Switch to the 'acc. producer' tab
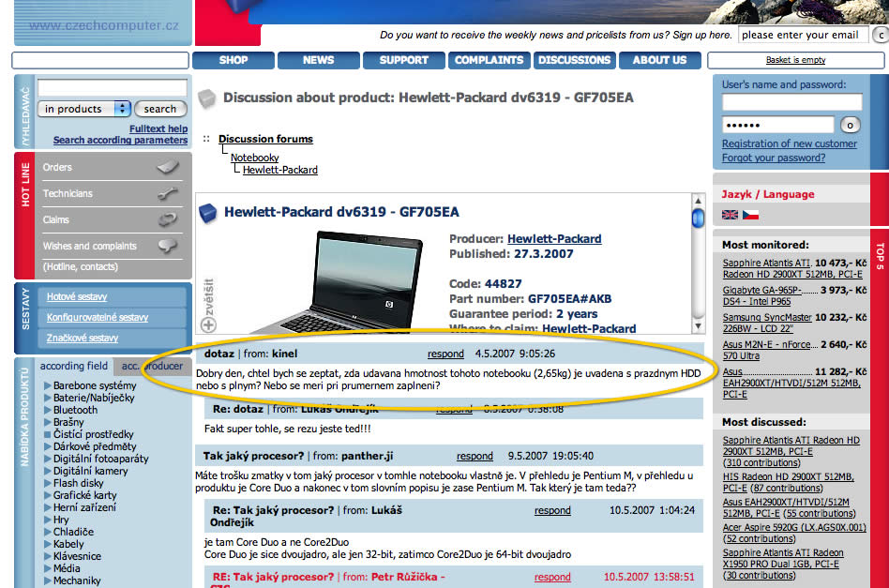 click(x=150, y=366)
